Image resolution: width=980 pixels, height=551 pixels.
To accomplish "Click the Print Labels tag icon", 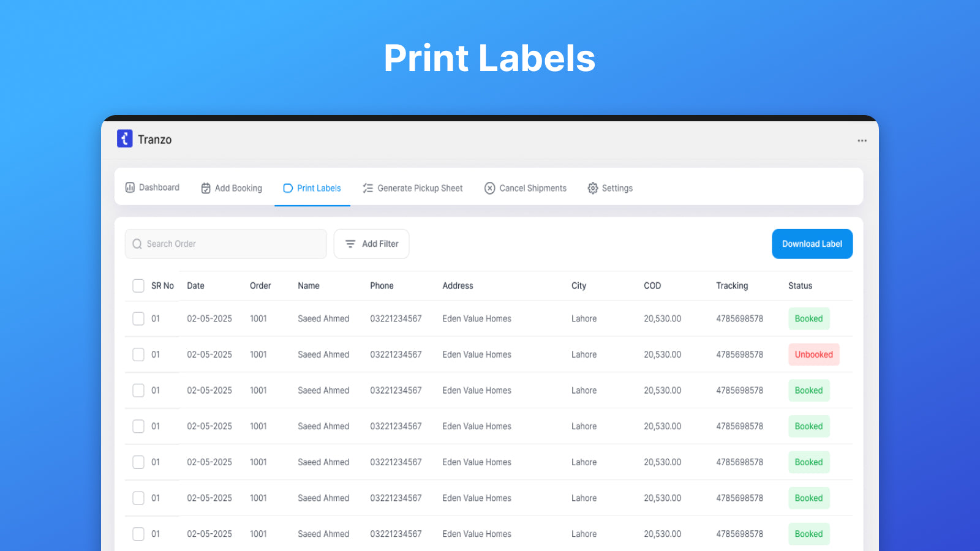I will pos(288,188).
